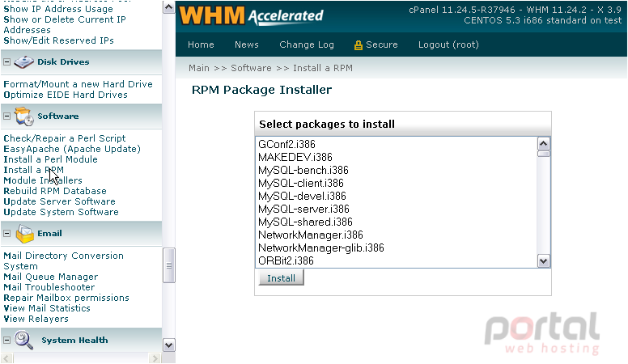The width and height of the screenshot is (628, 364).
Task: Click the Install a RPM breadcrumb
Action: point(323,68)
